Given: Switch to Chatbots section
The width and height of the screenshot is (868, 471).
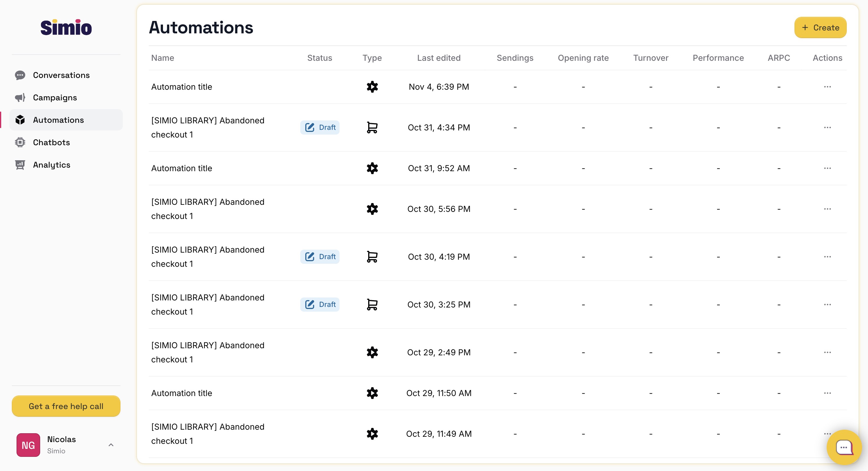Looking at the screenshot, I should pyautogui.click(x=51, y=143).
